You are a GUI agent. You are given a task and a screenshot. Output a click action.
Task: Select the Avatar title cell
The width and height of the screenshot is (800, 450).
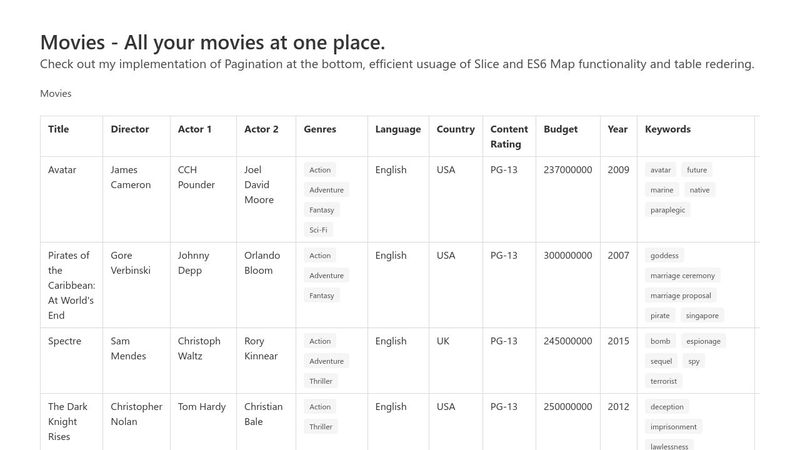coord(62,170)
